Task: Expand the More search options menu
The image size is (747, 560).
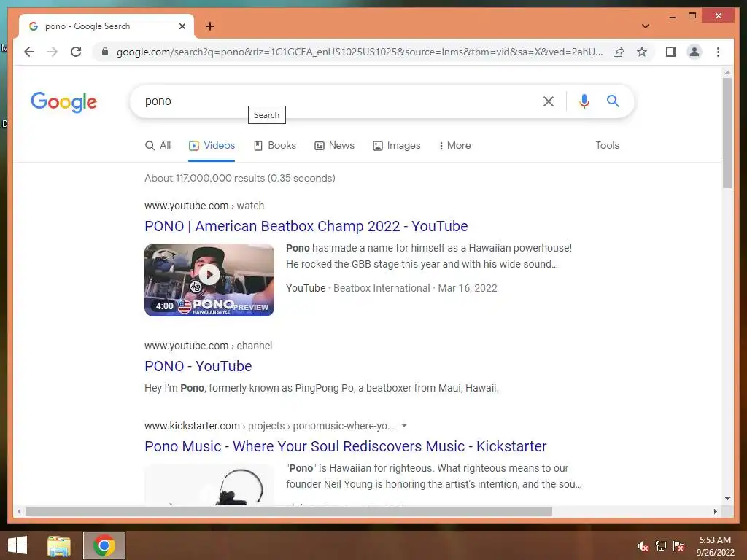Action: click(x=455, y=146)
